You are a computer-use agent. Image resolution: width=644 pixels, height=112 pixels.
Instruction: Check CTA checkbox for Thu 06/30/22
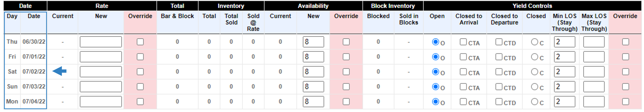pos(463,42)
